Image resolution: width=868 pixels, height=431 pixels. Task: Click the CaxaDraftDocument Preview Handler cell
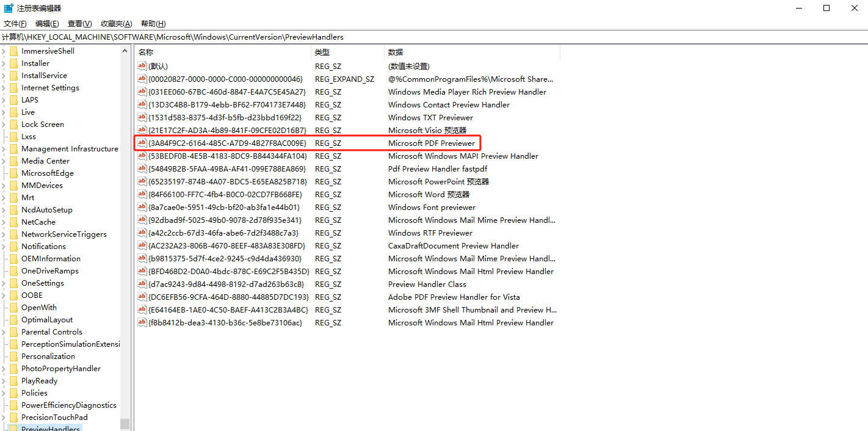pyautogui.click(x=454, y=245)
